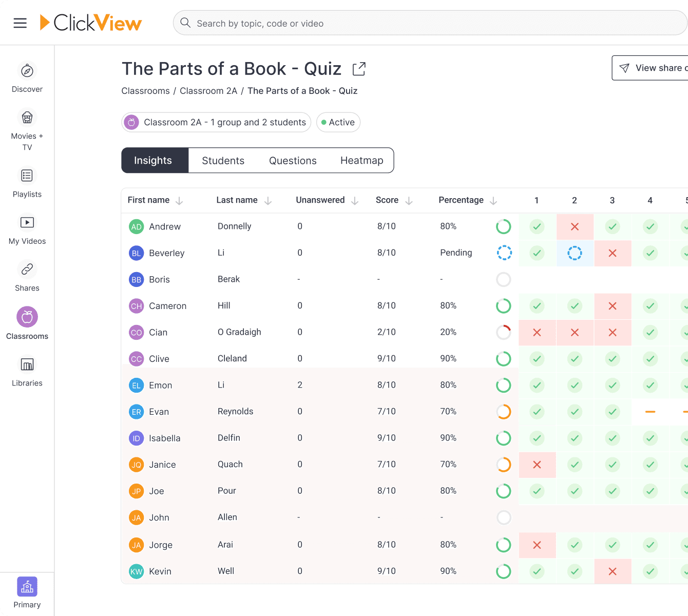Click the Primary school icon
Image resolution: width=688 pixels, height=616 pixels.
(x=27, y=587)
